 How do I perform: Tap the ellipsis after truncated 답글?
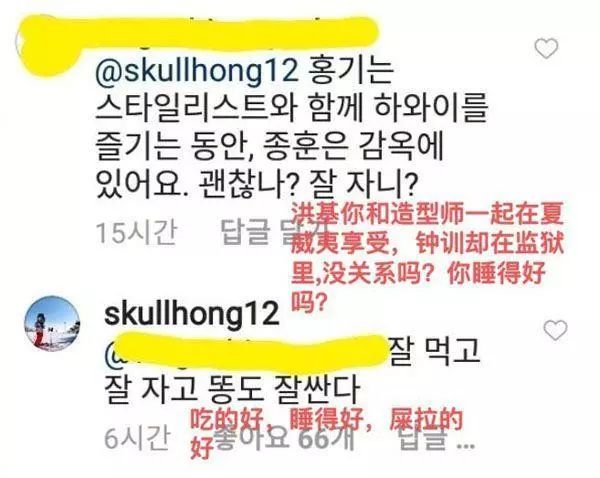(466, 445)
